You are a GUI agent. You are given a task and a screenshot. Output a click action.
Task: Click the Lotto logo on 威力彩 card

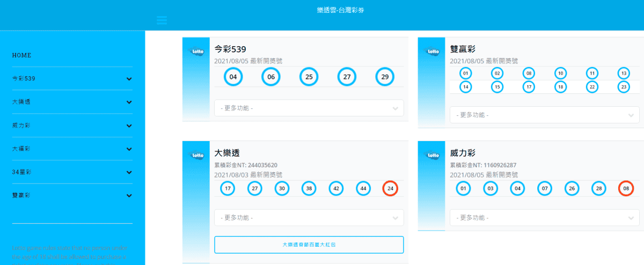[x=431, y=156]
